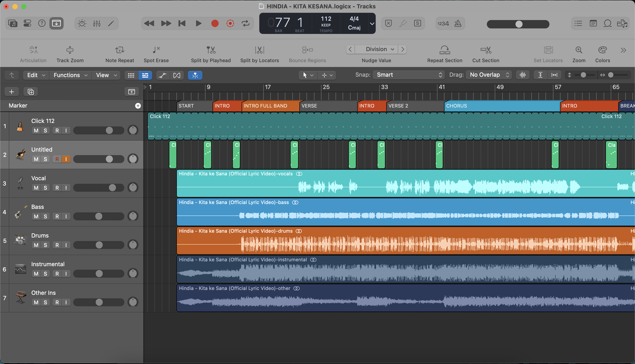
Task: Open pointer tool selection menu
Action: [x=308, y=75]
